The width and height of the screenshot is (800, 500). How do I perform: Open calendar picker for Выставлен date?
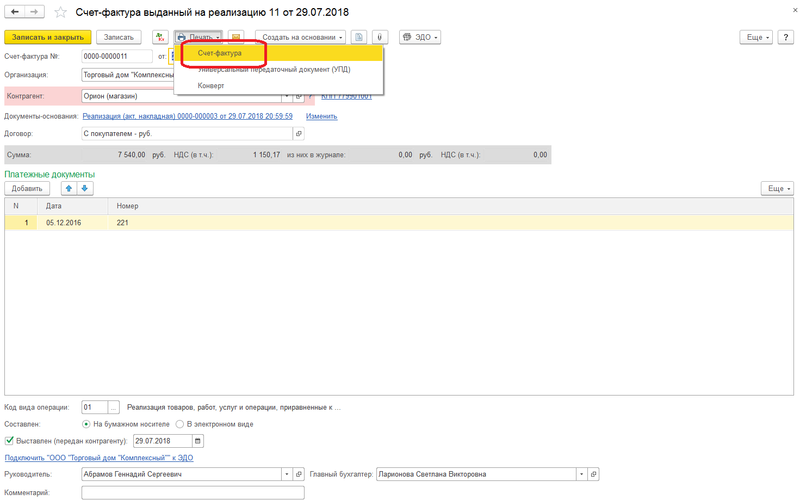[x=198, y=441]
